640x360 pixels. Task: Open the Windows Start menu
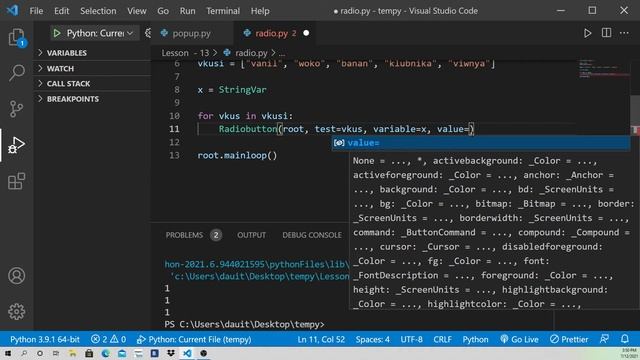(x=7, y=353)
